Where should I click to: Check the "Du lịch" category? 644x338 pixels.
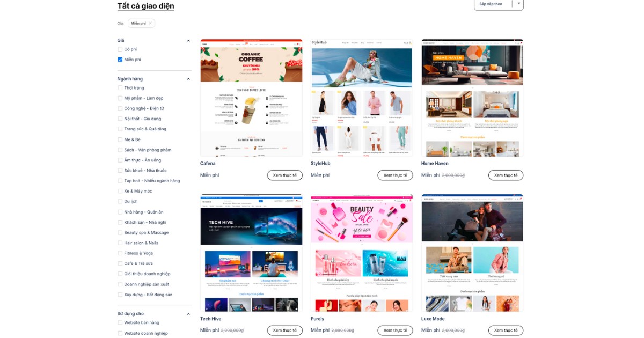pyautogui.click(x=119, y=201)
